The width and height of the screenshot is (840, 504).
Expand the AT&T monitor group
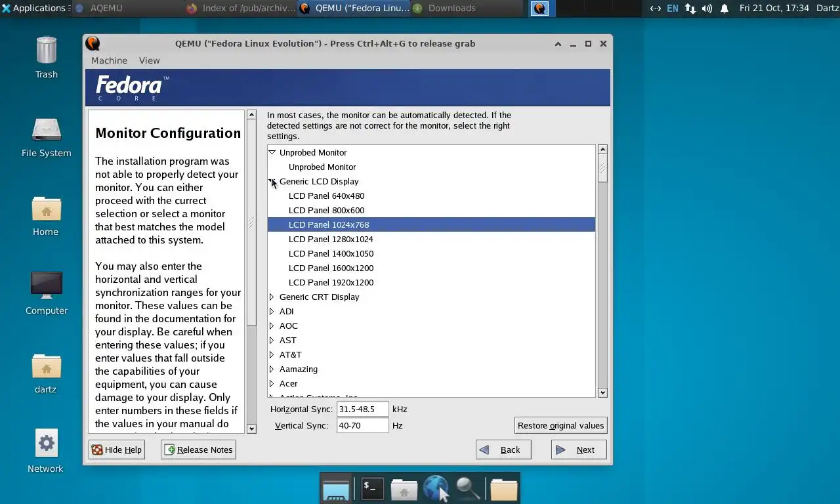pyautogui.click(x=272, y=354)
